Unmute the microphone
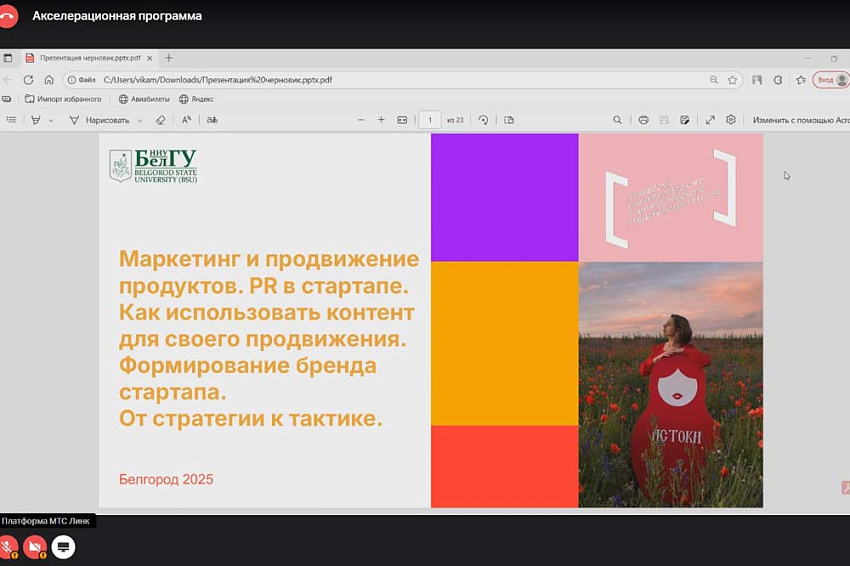850x566 pixels. tap(9, 547)
